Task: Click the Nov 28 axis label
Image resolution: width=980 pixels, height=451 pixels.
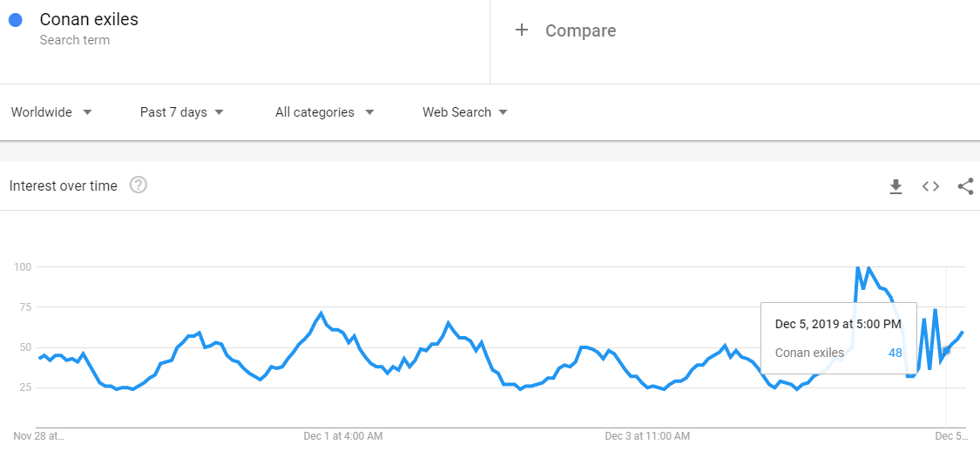Action: 38,435
